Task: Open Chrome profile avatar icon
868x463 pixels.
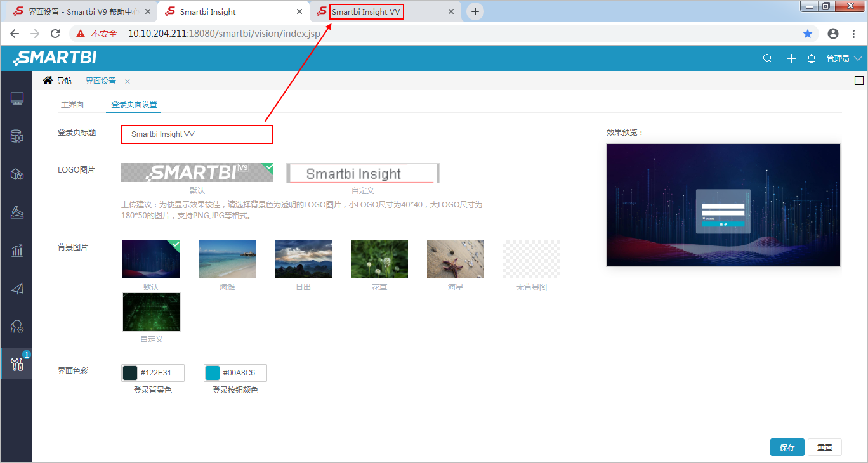Action: pos(833,34)
